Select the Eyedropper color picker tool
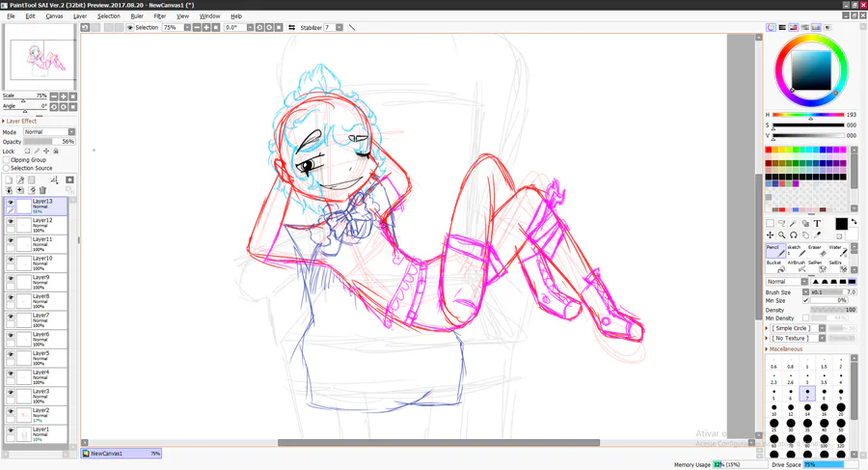 point(817,235)
